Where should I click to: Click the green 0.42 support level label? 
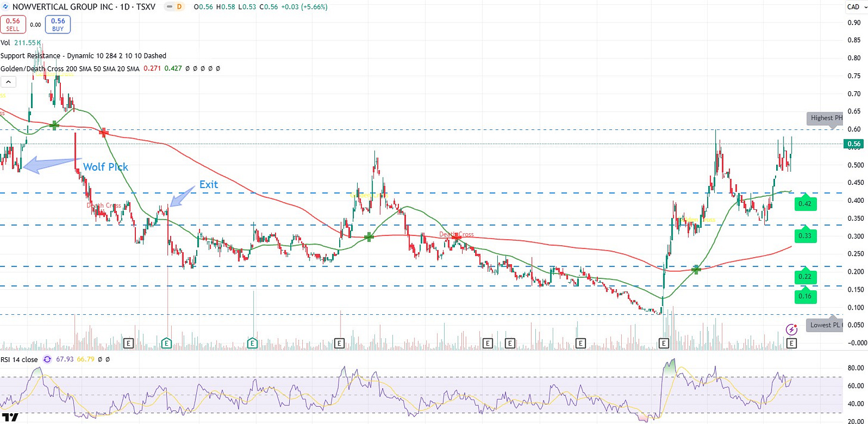(x=806, y=204)
